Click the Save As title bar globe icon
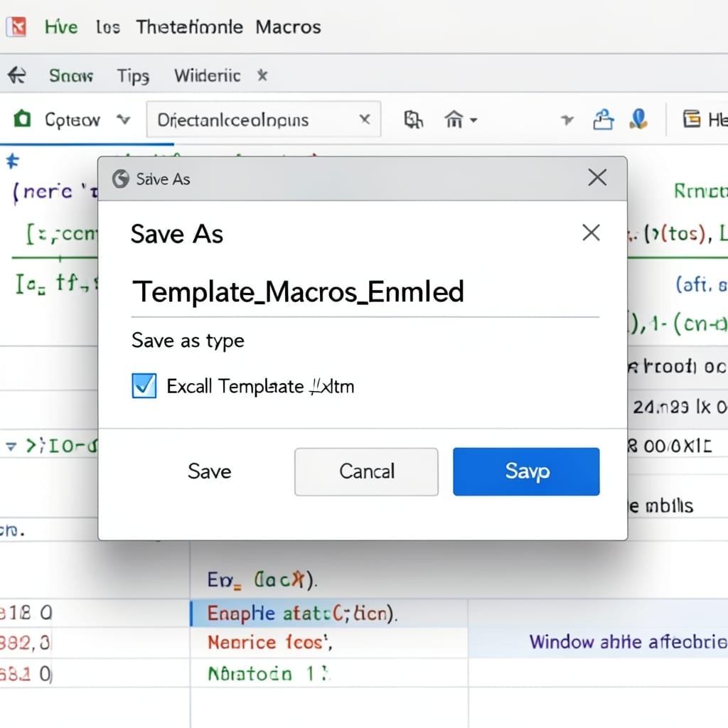 (121, 178)
